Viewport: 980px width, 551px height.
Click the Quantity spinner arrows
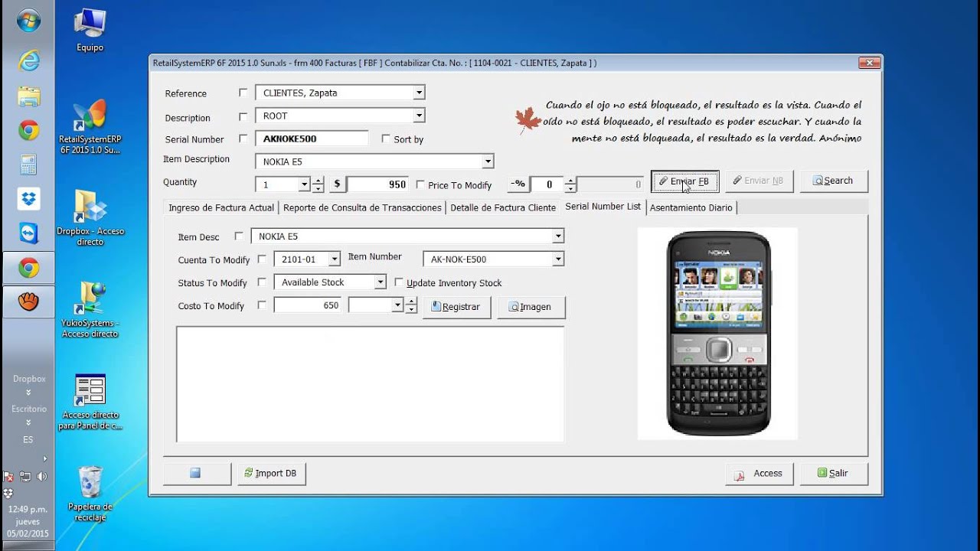[x=318, y=184]
